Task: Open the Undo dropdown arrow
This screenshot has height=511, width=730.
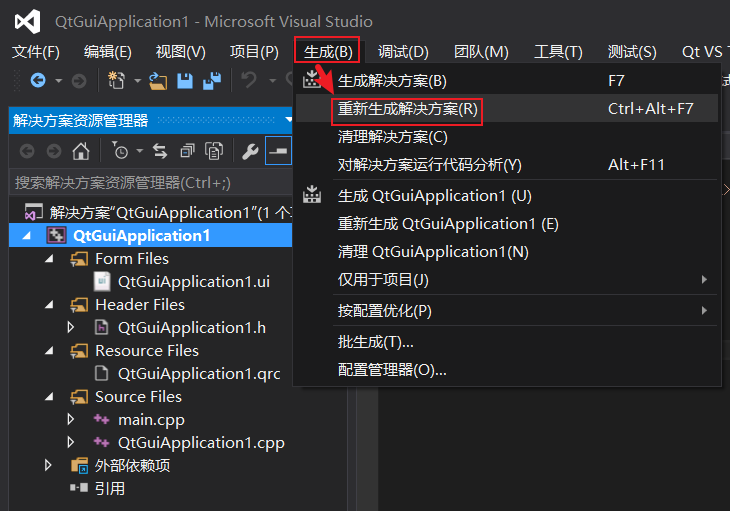Action: (273, 81)
